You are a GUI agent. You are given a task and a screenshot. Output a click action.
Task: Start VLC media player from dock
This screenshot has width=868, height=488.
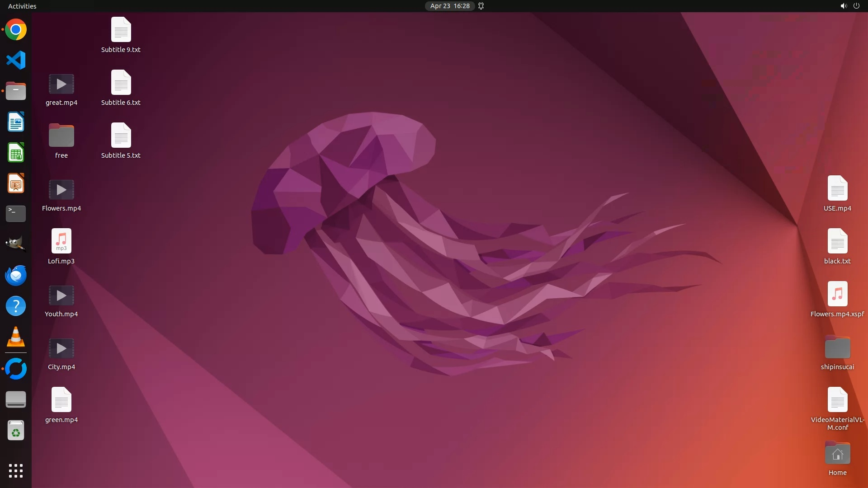(x=16, y=337)
